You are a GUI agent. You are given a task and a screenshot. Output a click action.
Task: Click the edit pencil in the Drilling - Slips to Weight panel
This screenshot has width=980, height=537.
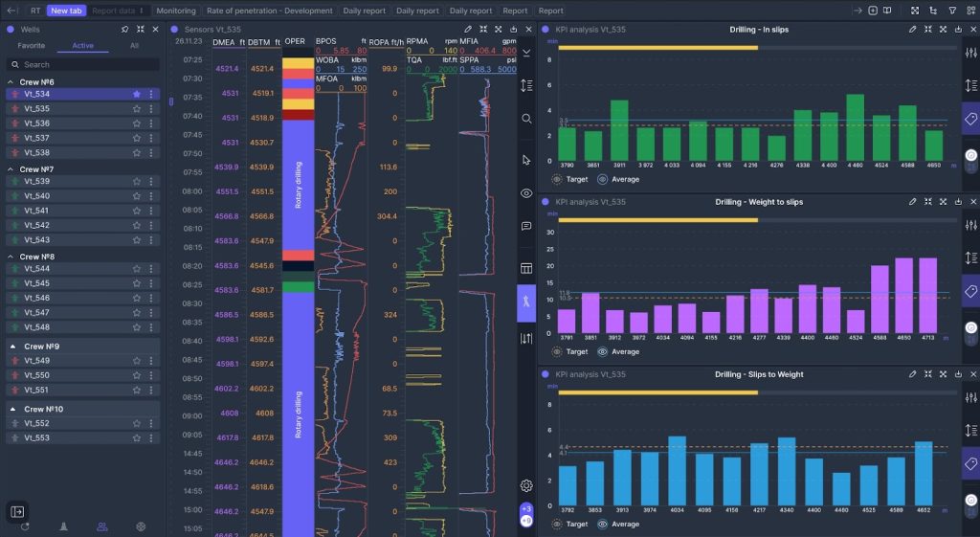[912, 374]
